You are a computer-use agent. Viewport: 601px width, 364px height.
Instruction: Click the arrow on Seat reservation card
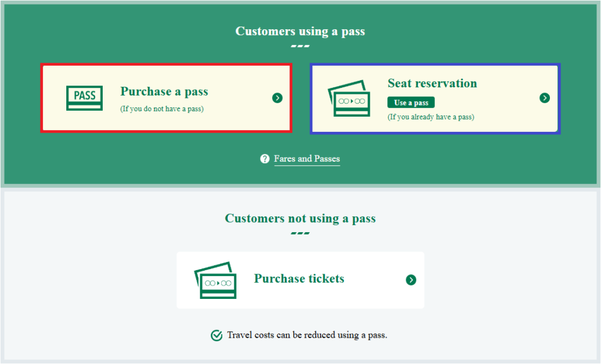coord(545,98)
